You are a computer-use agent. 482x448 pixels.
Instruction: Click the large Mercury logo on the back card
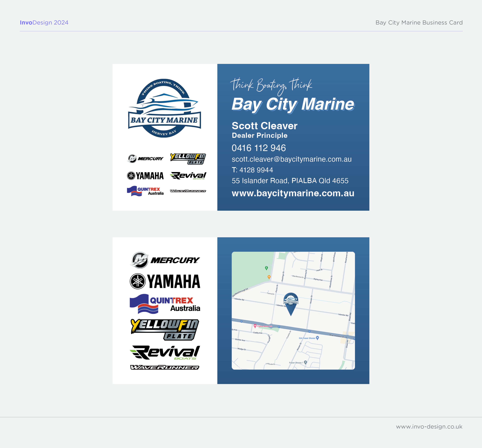[x=165, y=260]
